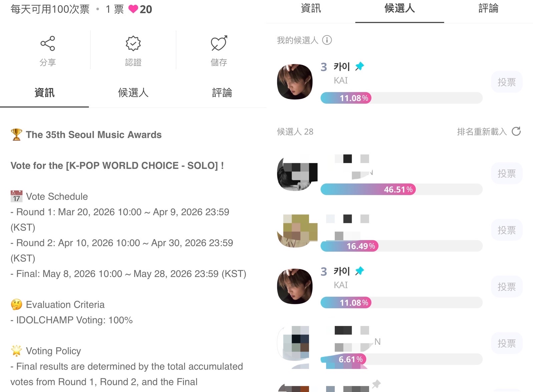533x392 pixels.
Task: Click the ranking reload refresh icon
Action: tap(516, 131)
